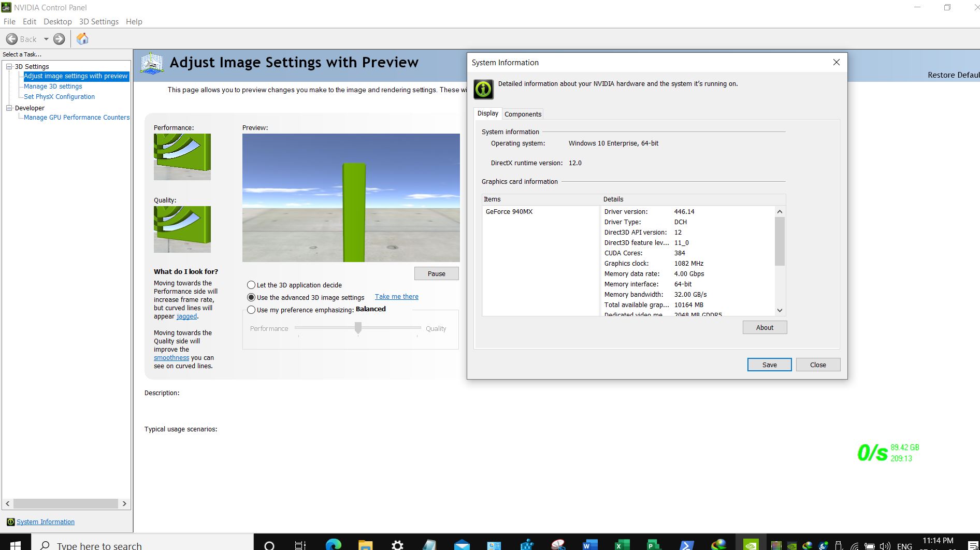Click the jagged help link

(186, 316)
